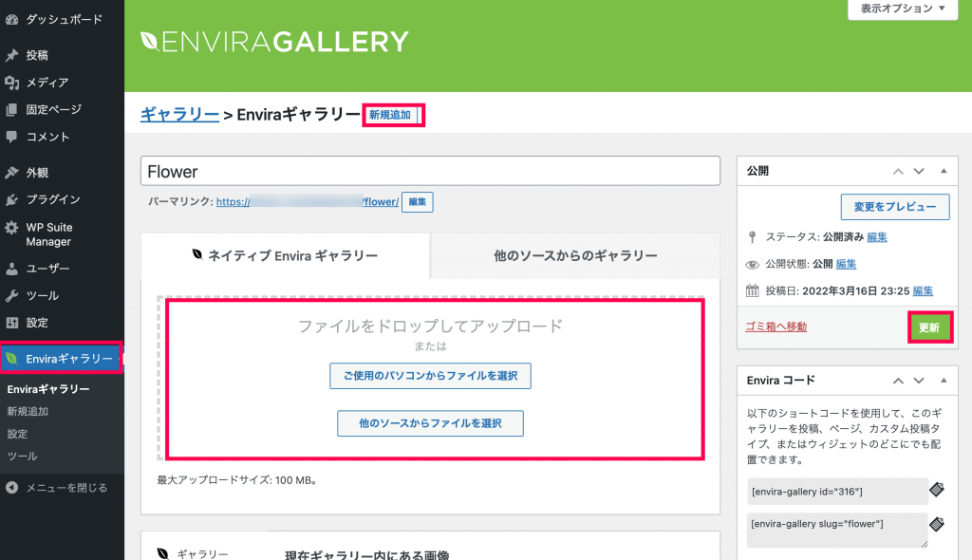Click the pin icon beside ステータス

pos(752,237)
